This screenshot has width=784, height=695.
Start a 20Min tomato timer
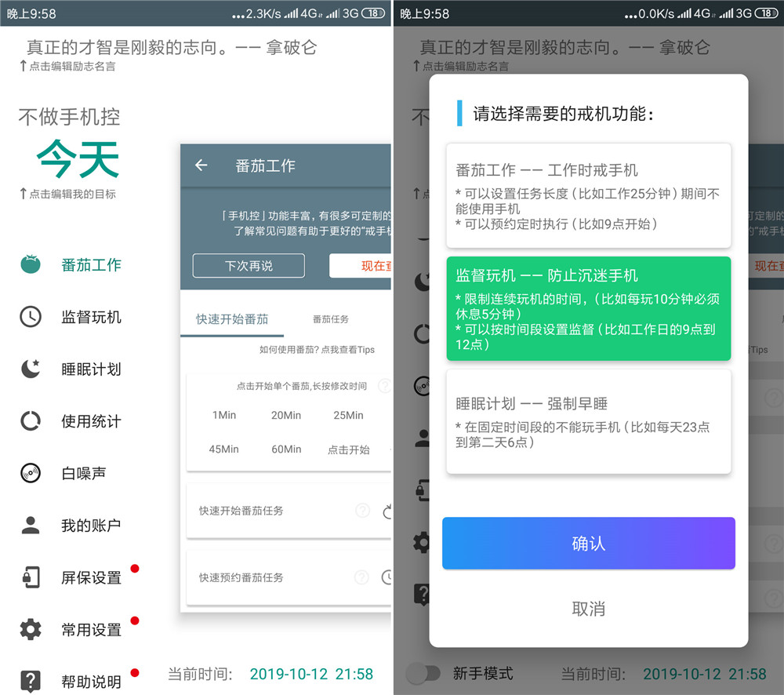click(x=286, y=415)
